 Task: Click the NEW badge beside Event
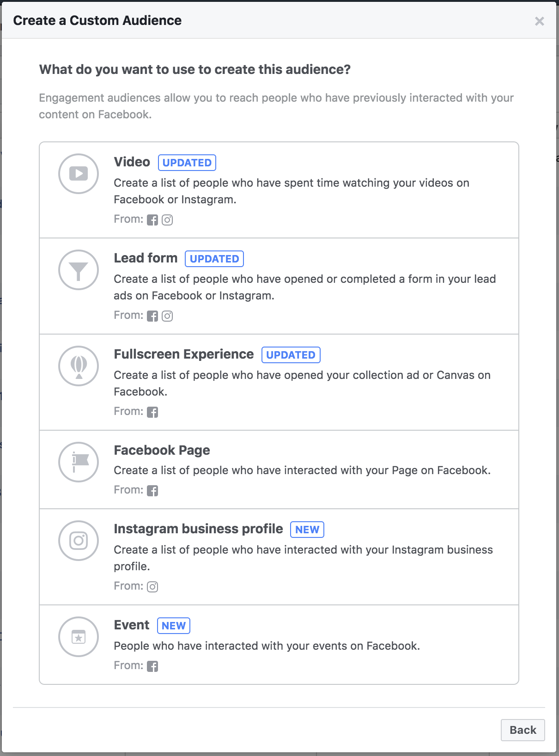point(174,626)
